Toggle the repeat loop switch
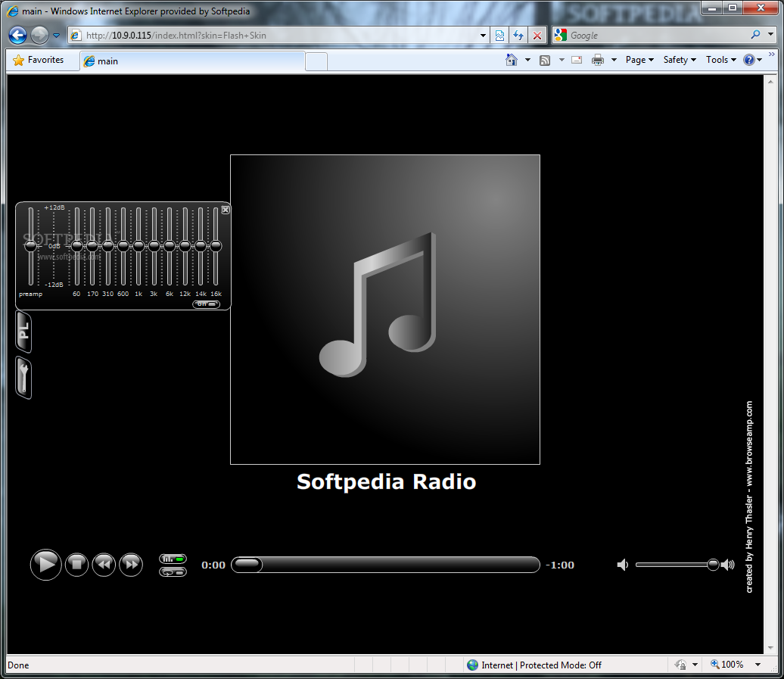The height and width of the screenshot is (679, 784). [173, 572]
